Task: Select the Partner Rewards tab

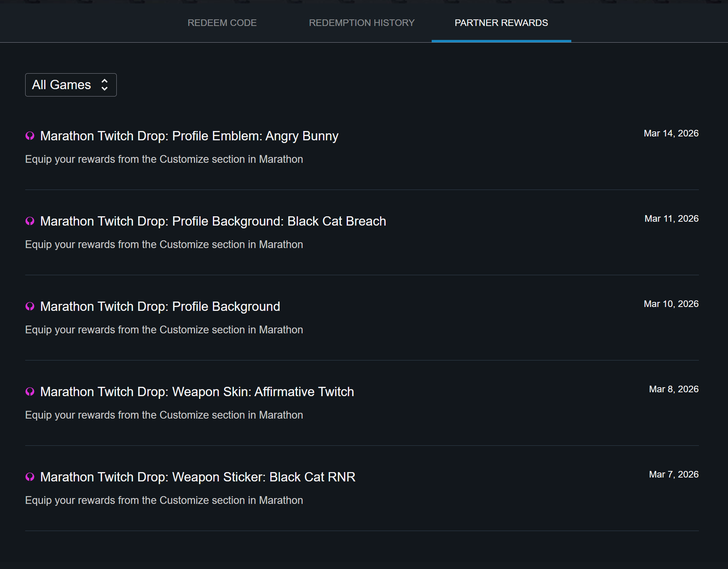Action: pyautogui.click(x=501, y=23)
